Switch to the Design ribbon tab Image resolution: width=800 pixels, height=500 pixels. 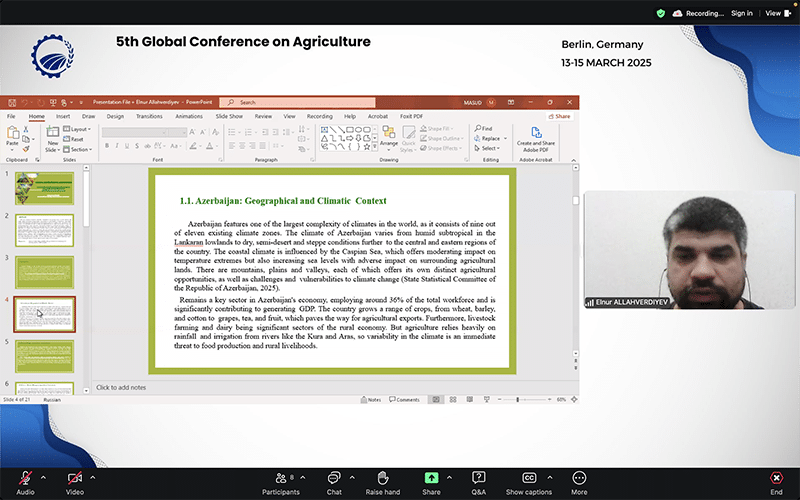pyautogui.click(x=115, y=116)
